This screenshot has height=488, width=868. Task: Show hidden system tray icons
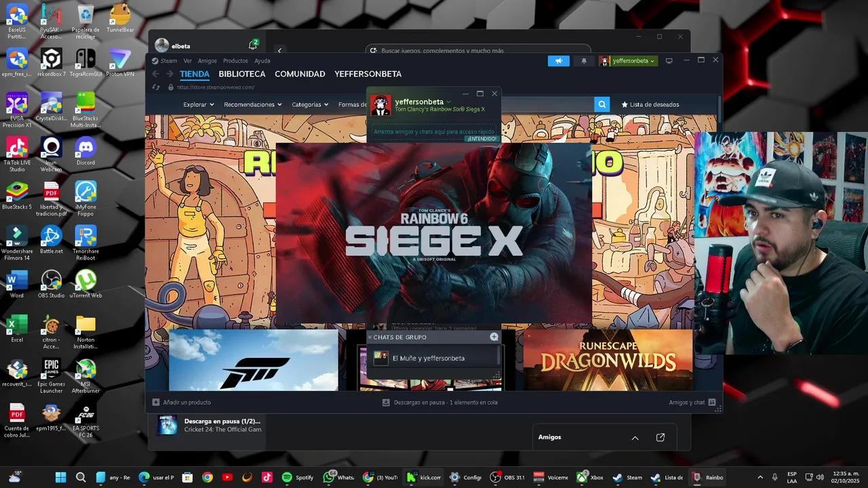point(759,477)
